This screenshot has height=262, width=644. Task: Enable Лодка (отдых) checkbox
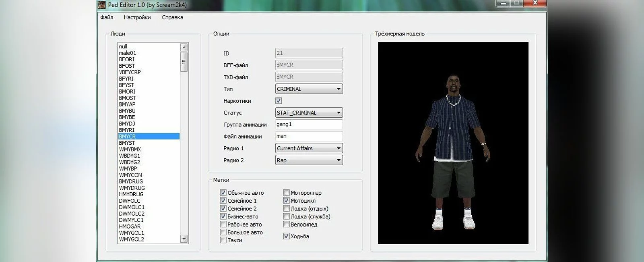(x=286, y=208)
